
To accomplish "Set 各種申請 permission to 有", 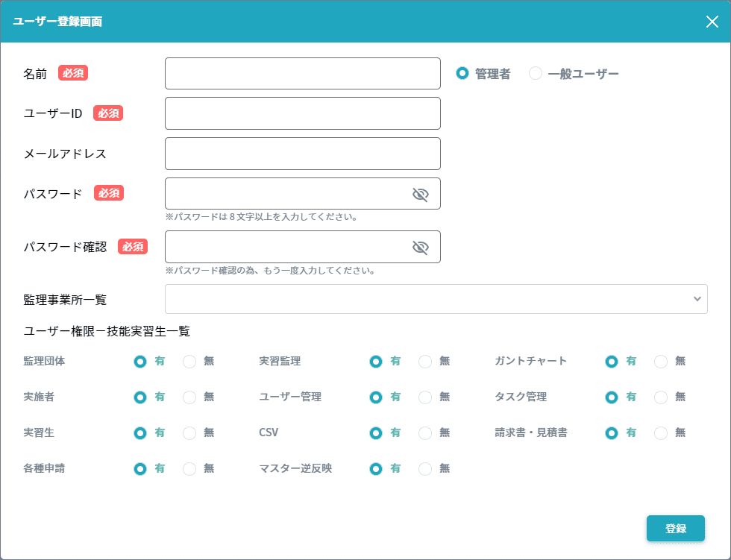I will 140,469.
